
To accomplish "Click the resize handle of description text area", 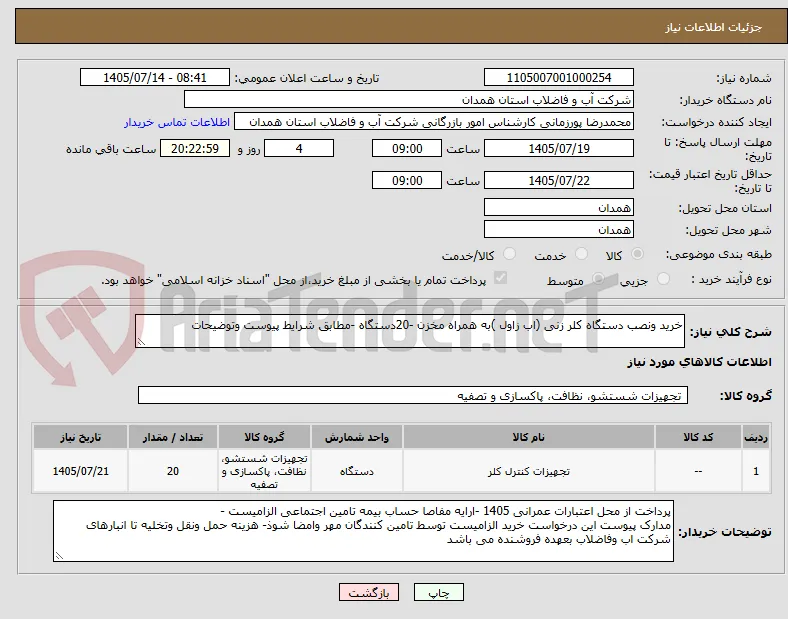I will point(141,342).
